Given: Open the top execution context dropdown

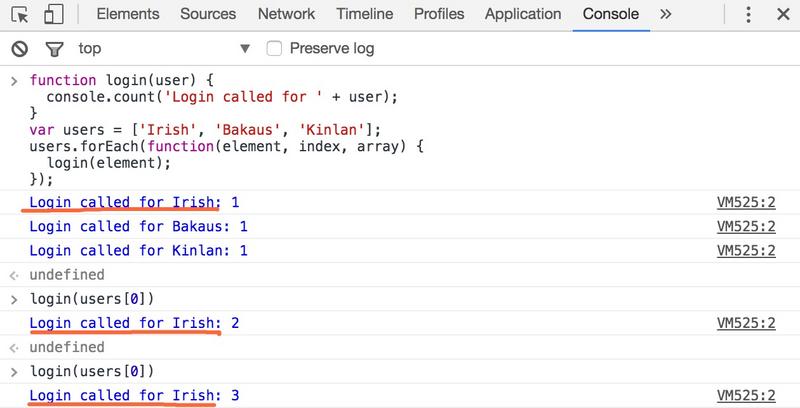Looking at the screenshot, I should (x=164, y=48).
